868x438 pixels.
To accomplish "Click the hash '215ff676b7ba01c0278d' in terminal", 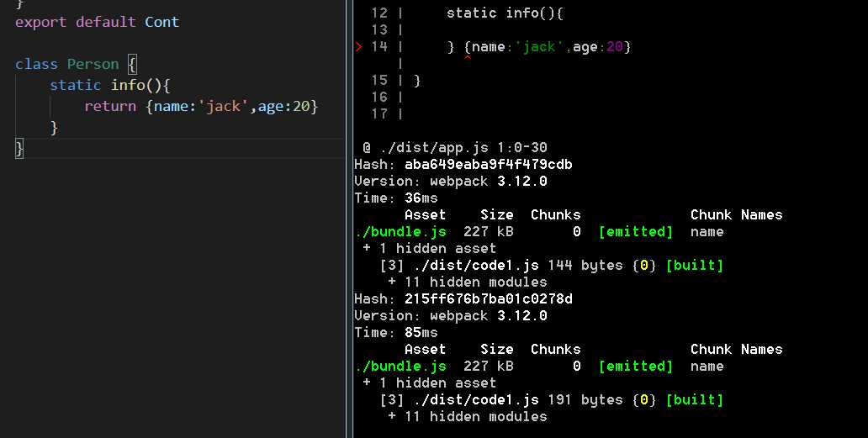I will point(488,299).
